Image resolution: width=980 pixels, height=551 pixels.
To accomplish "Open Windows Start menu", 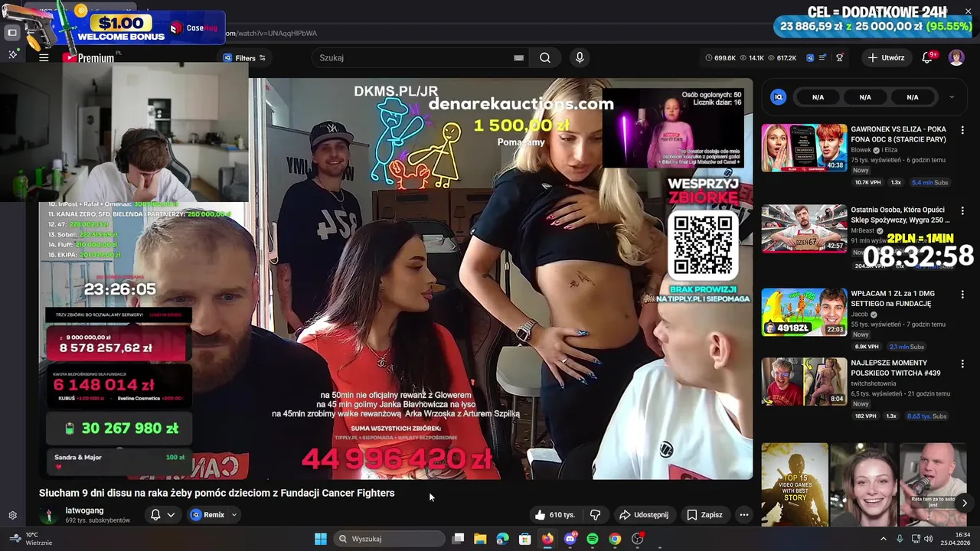I will click(321, 539).
